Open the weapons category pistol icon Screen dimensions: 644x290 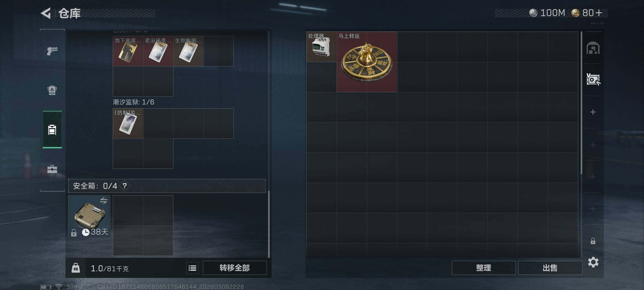tap(52, 51)
